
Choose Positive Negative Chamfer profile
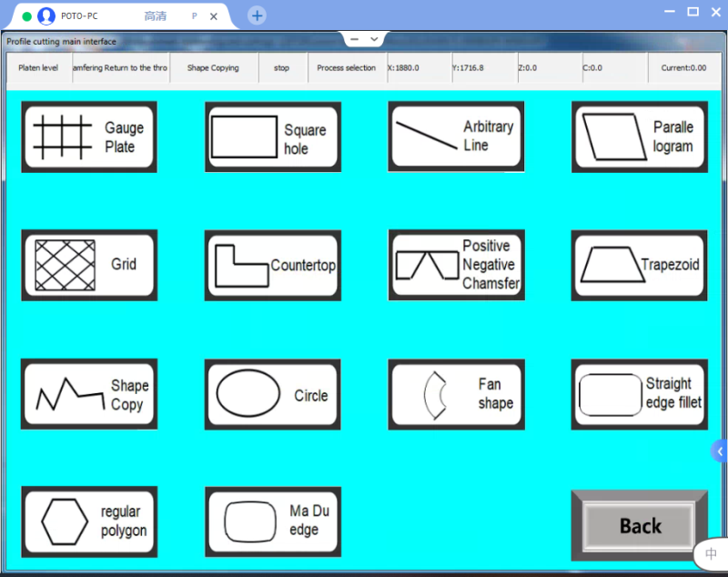coord(456,265)
